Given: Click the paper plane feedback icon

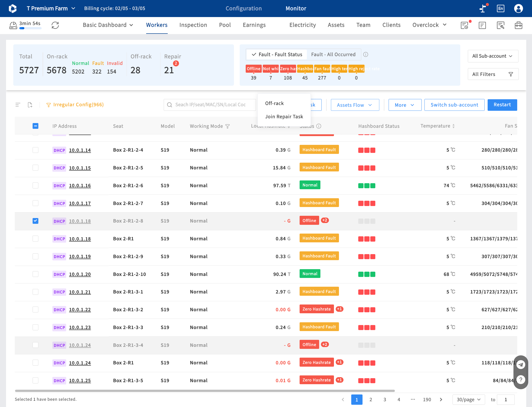Looking at the screenshot, I should (x=521, y=364).
